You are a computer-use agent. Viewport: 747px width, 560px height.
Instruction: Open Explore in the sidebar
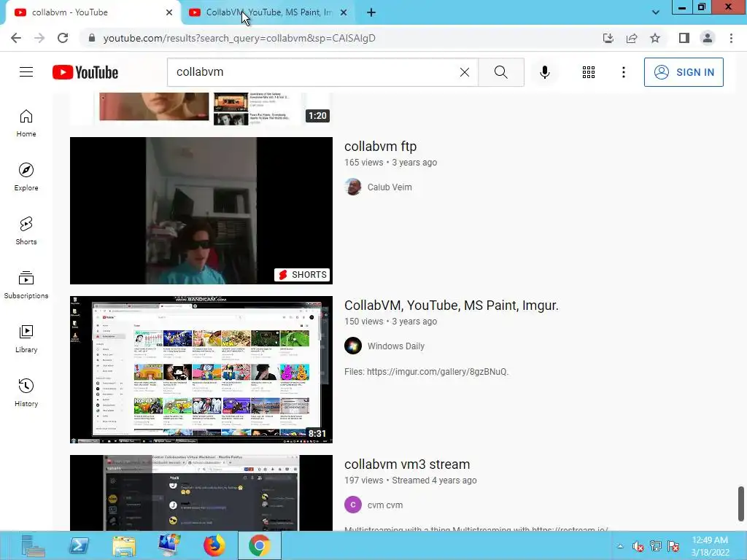coord(26,177)
